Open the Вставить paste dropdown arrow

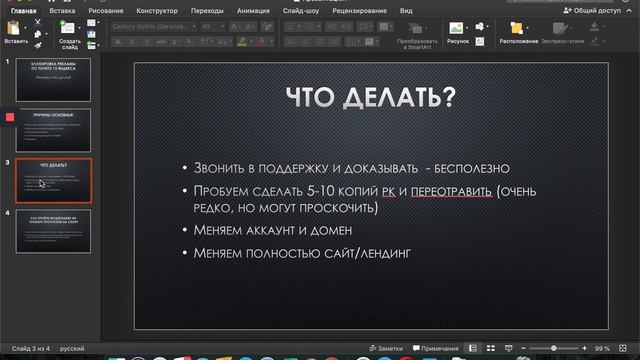click(x=25, y=28)
